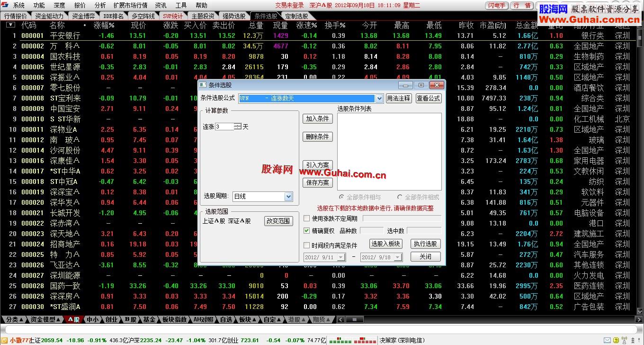The image size is (644, 345).
Task: Click the 改变范围 button
Action: click(278, 221)
